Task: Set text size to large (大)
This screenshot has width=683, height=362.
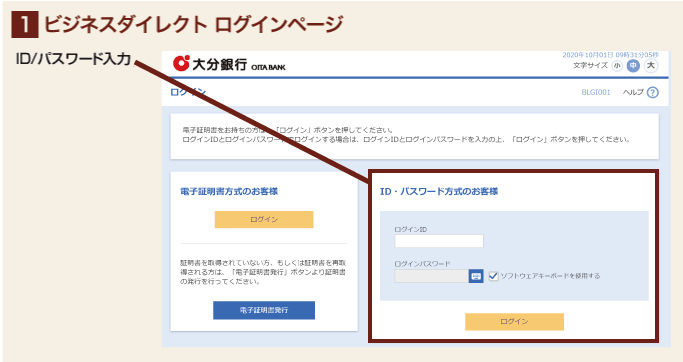Action: pyautogui.click(x=651, y=66)
